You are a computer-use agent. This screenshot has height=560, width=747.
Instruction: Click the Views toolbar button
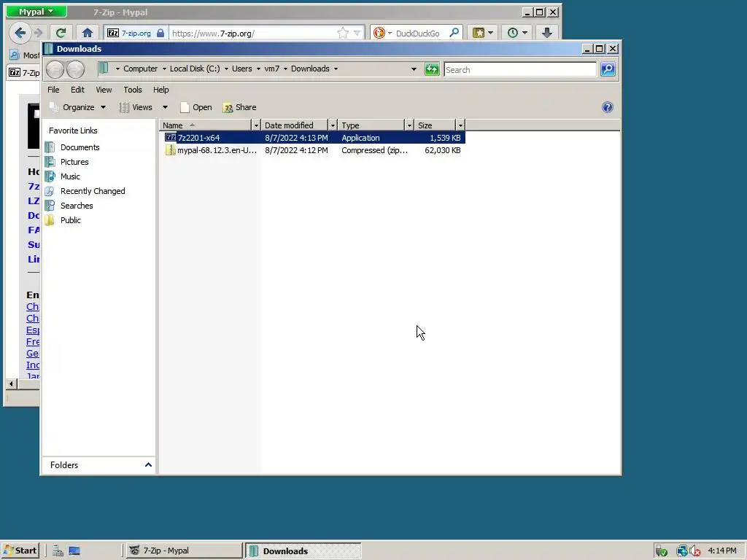pos(136,107)
